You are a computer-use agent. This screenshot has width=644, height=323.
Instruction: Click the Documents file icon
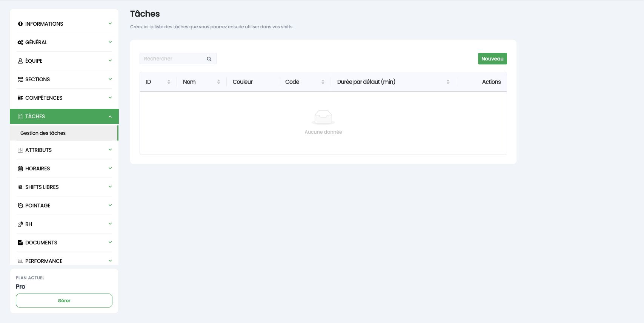pos(20,243)
